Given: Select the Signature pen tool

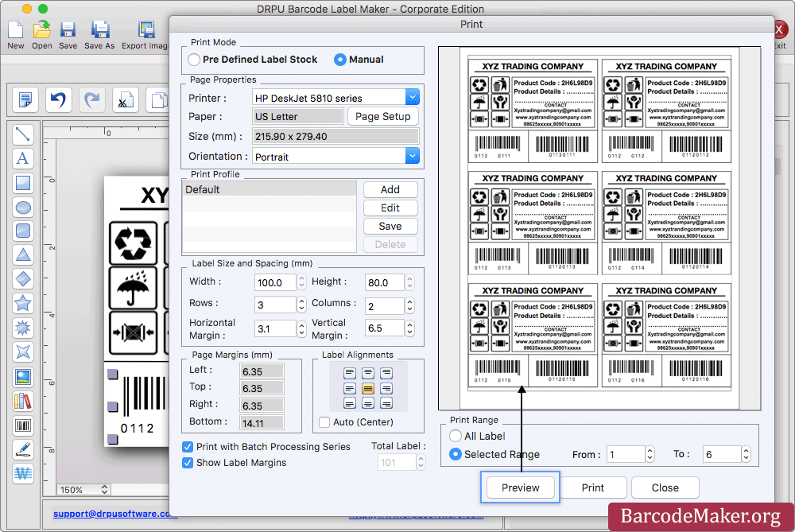Looking at the screenshot, I should (23, 449).
